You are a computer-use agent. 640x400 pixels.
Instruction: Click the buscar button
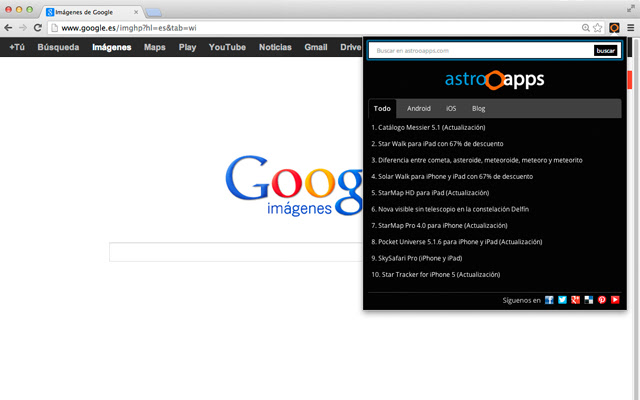(x=605, y=51)
